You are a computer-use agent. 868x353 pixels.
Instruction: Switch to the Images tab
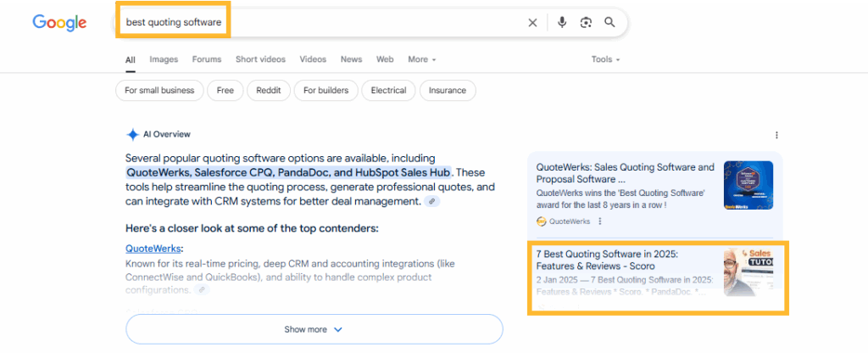[164, 59]
